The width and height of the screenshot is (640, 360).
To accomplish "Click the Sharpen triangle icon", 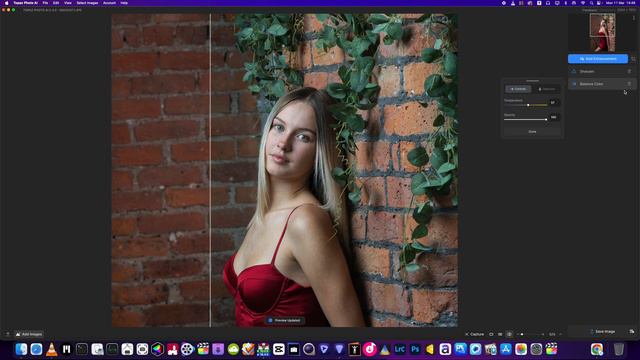I will coord(574,71).
